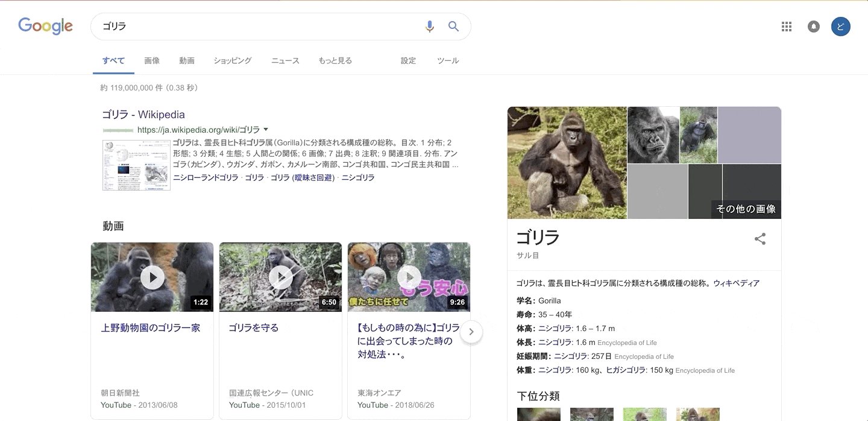Click the 東海オンエア channel text
The height and width of the screenshot is (421, 868).
pyautogui.click(x=379, y=393)
